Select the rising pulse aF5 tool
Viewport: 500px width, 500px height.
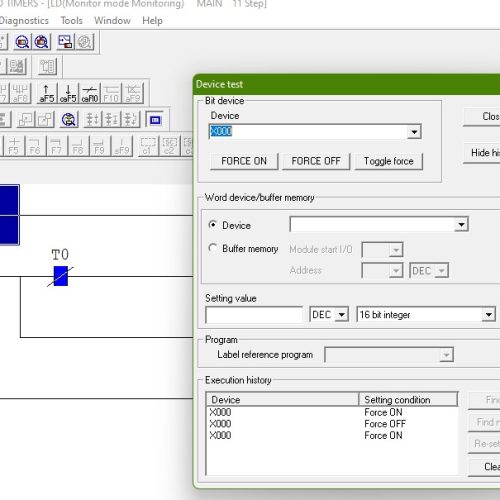46,93
